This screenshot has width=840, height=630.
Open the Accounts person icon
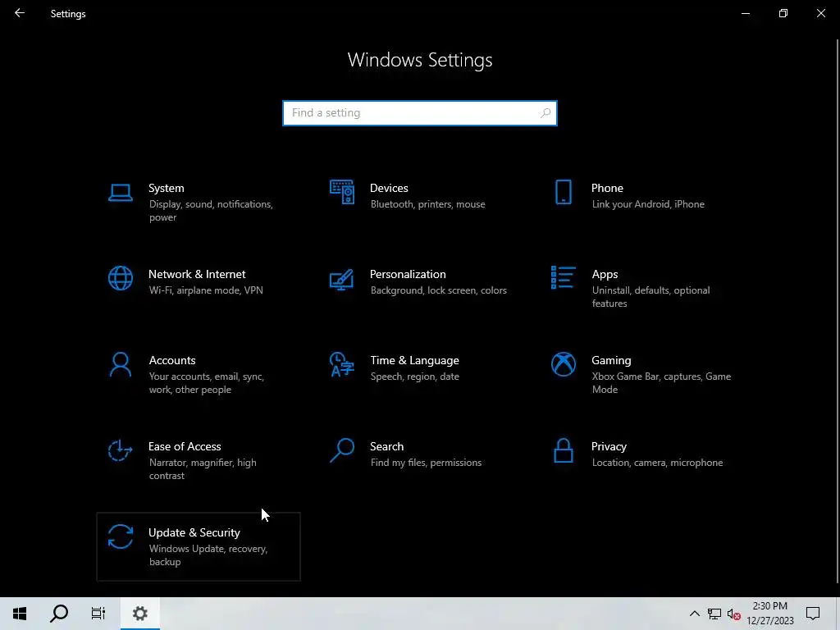pos(120,364)
